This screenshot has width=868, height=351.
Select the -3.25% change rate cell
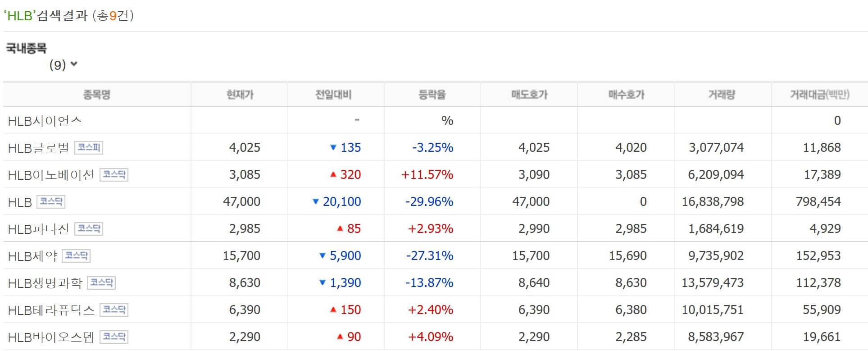(432, 148)
